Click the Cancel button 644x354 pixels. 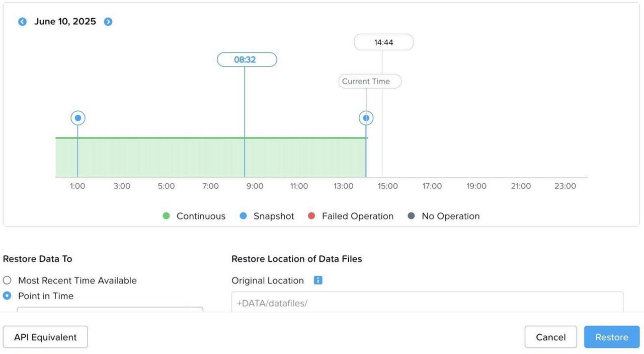550,337
